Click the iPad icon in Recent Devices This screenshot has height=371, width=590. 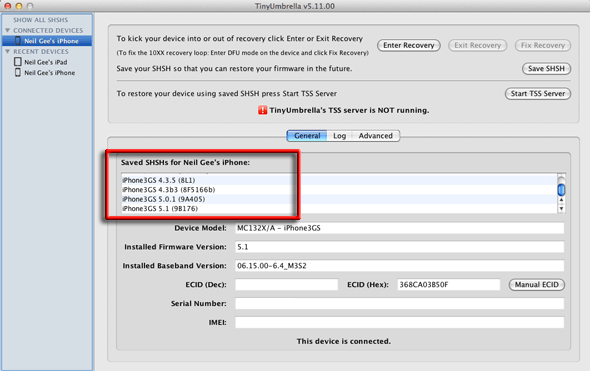[18, 62]
